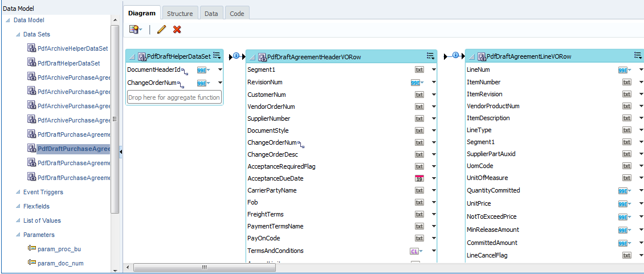
Task: Expand the List of Values node
Action: click(x=18, y=220)
